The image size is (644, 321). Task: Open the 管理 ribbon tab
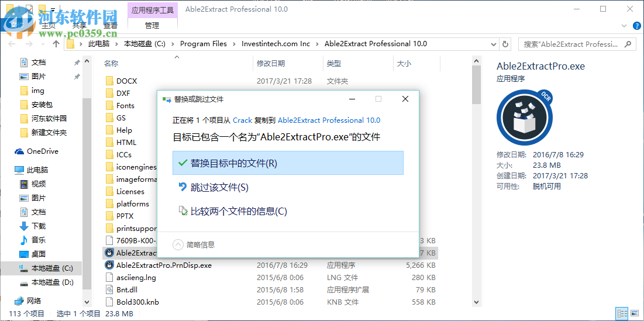pyautogui.click(x=152, y=26)
